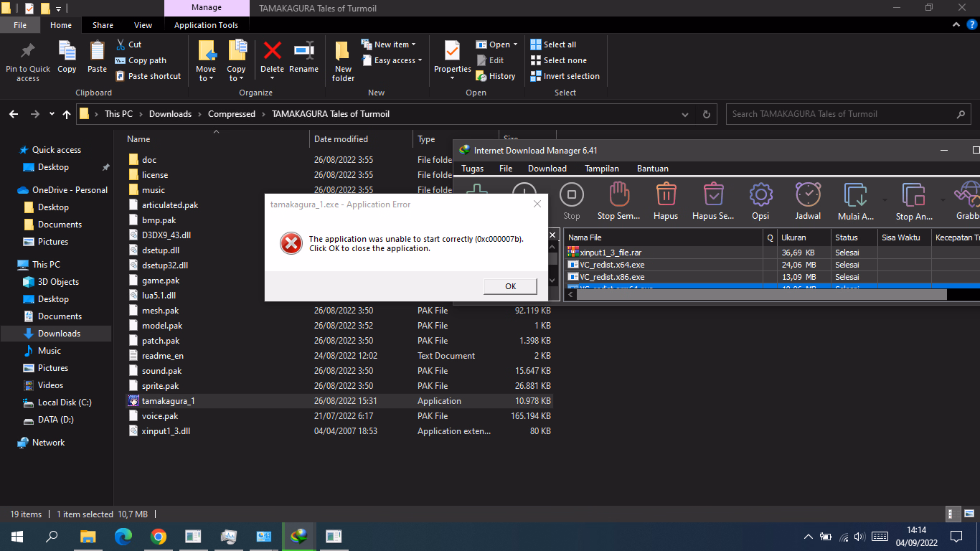Create a New folder from ribbon

[343, 61]
